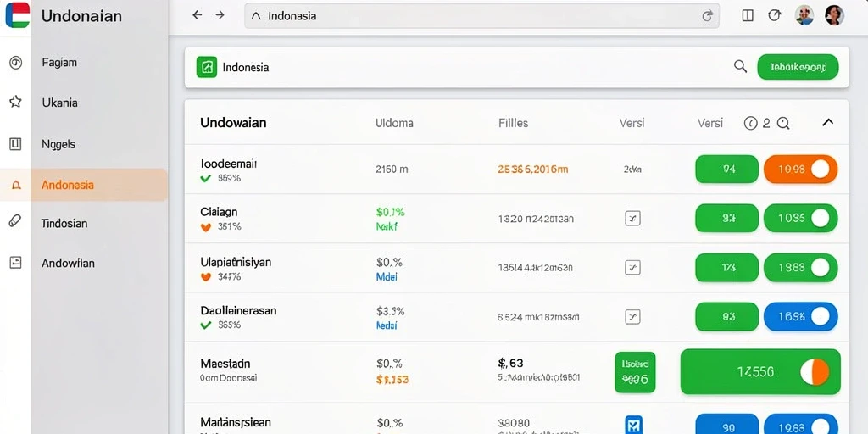Click the paperclip icon beside Tindosian
Screen dimensions: 868x434
point(15,221)
